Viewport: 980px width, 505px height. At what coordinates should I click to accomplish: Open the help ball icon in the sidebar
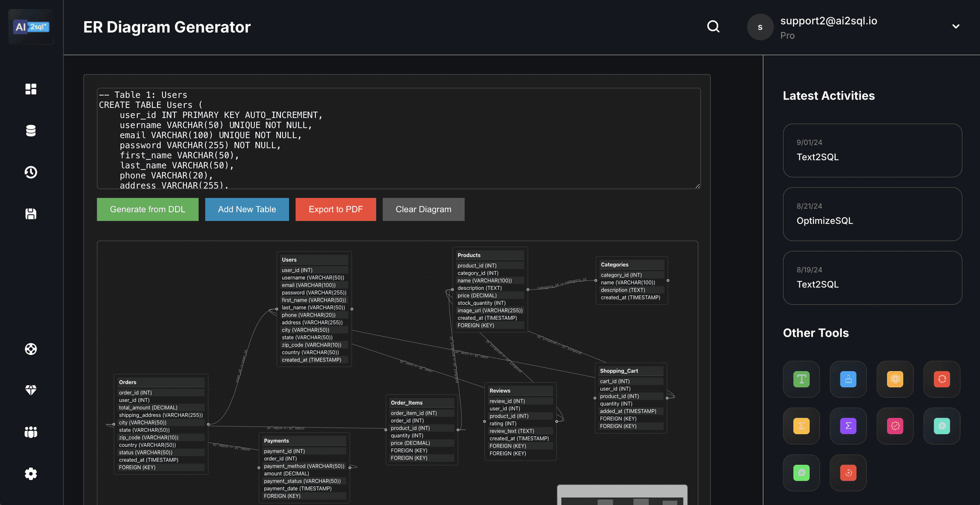pyautogui.click(x=31, y=349)
